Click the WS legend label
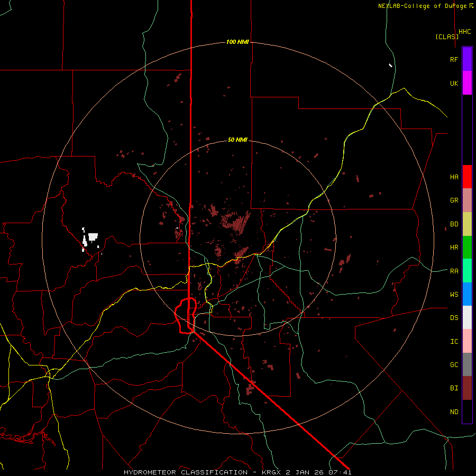476x476 pixels. pyautogui.click(x=454, y=295)
